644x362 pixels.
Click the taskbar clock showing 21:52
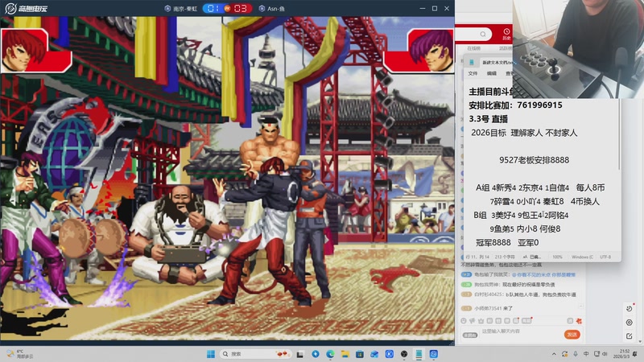coord(621,354)
